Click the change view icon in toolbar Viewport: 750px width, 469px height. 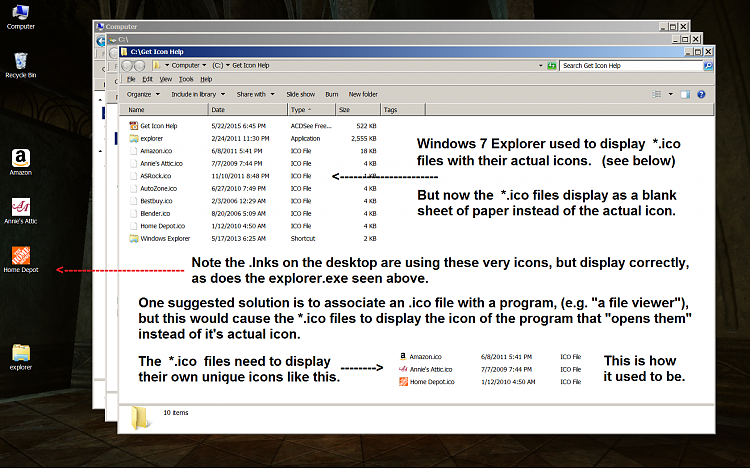coord(657,94)
